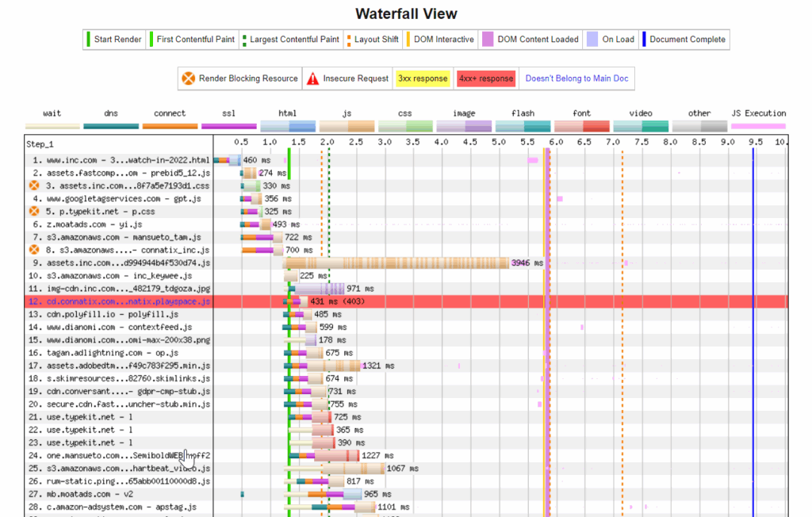Select the js category column header
This screenshot has width=812, height=517.
(346, 113)
